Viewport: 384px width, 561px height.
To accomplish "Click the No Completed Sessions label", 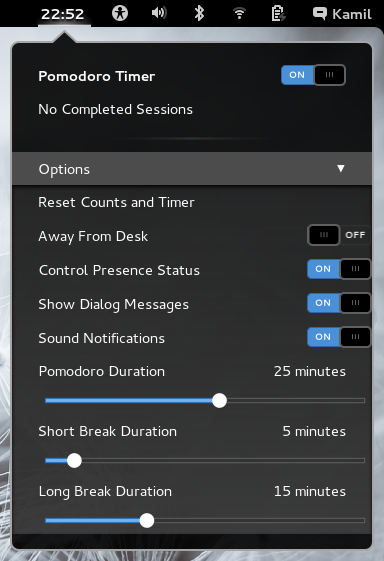I will (x=116, y=109).
